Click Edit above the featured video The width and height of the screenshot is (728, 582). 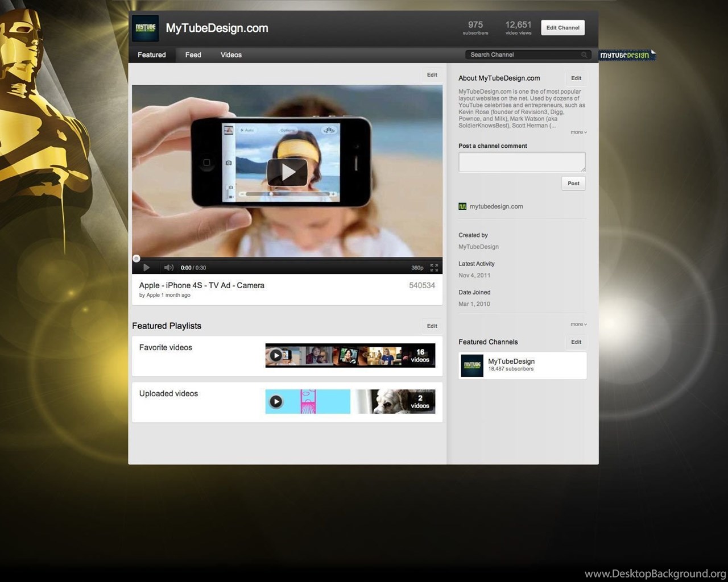coord(432,74)
